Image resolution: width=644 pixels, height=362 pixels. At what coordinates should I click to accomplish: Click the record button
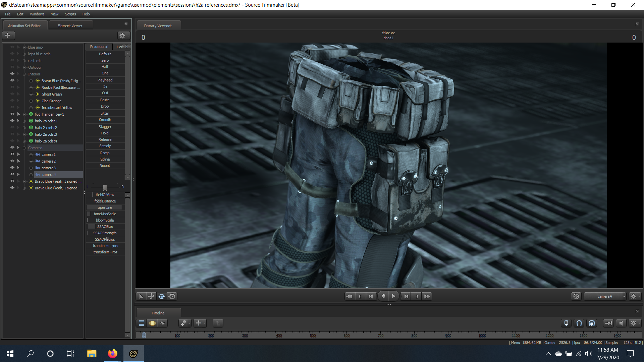(x=383, y=296)
